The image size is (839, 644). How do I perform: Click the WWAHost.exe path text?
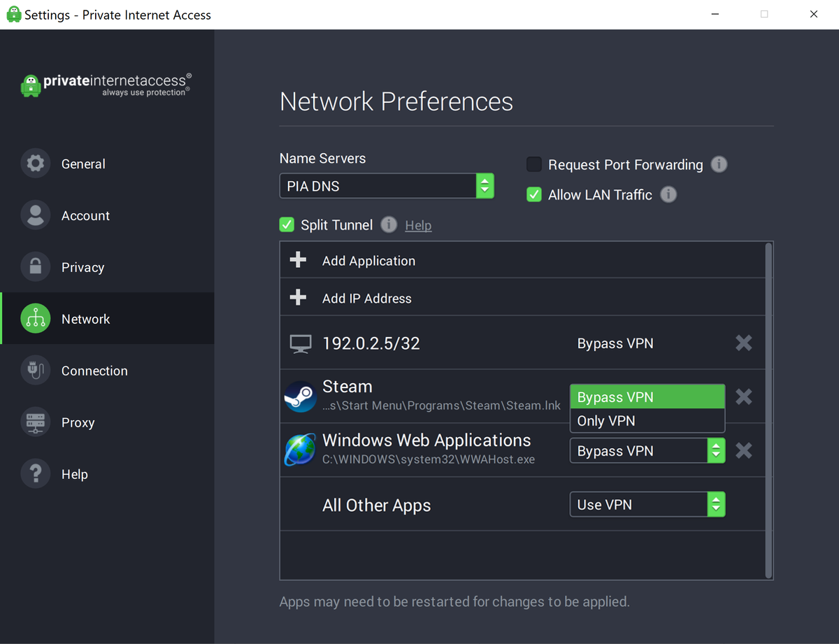[429, 459]
